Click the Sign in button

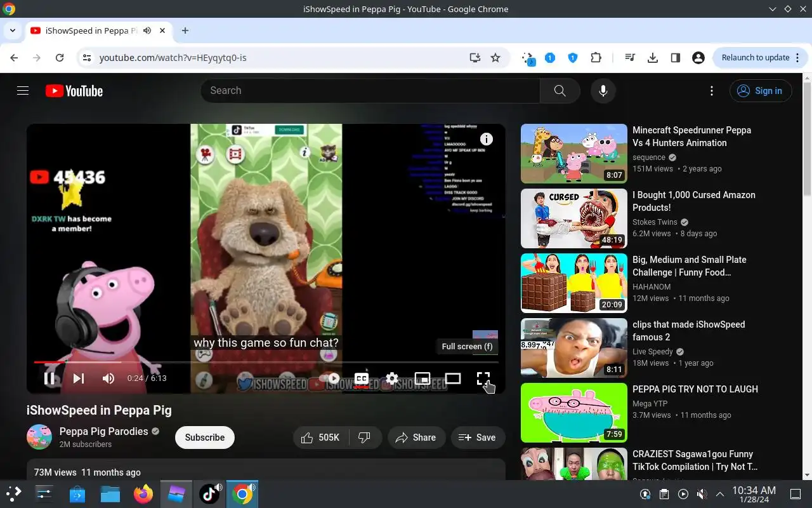coord(760,91)
